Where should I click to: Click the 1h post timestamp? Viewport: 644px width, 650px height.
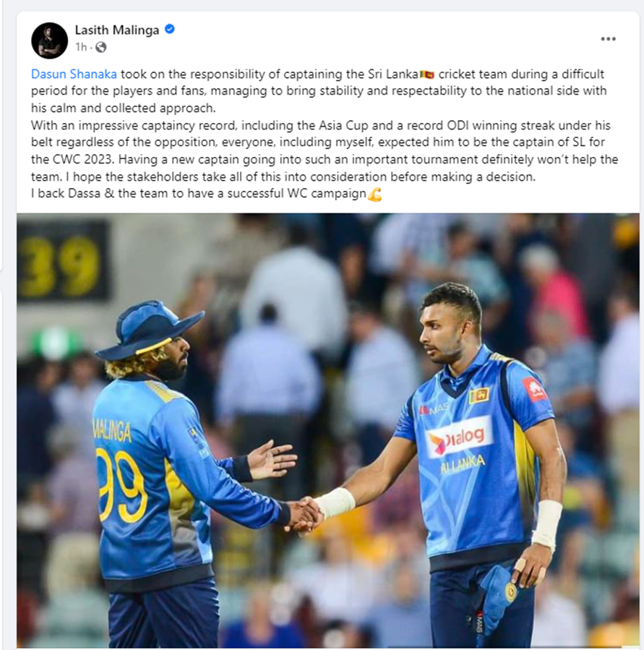[81, 47]
